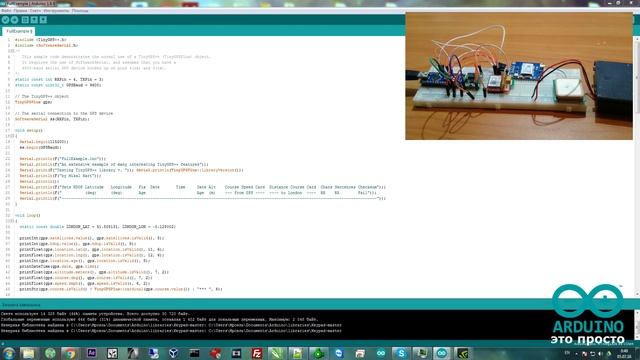
Task: Open Google Chrome from the taskbar
Action: 71,353
